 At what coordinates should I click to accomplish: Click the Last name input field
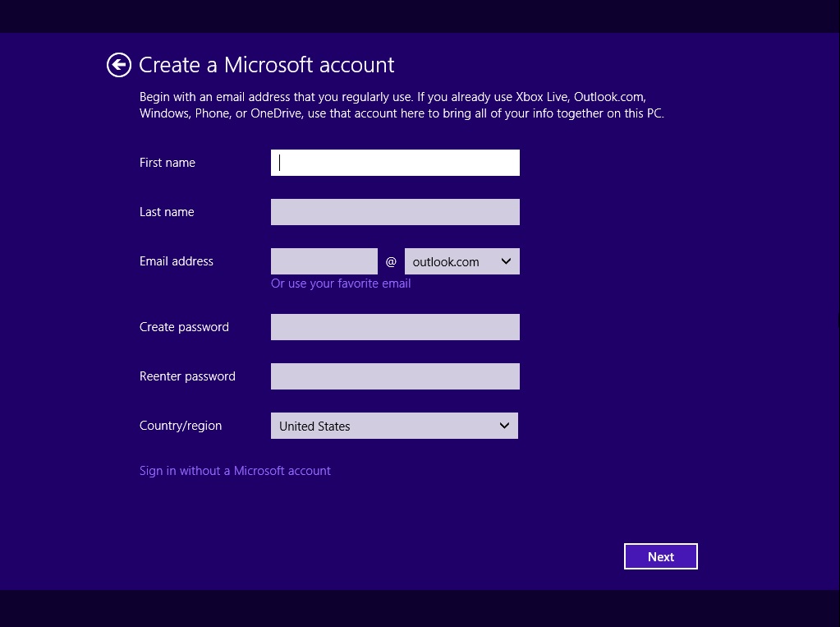click(x=394, y=211)
